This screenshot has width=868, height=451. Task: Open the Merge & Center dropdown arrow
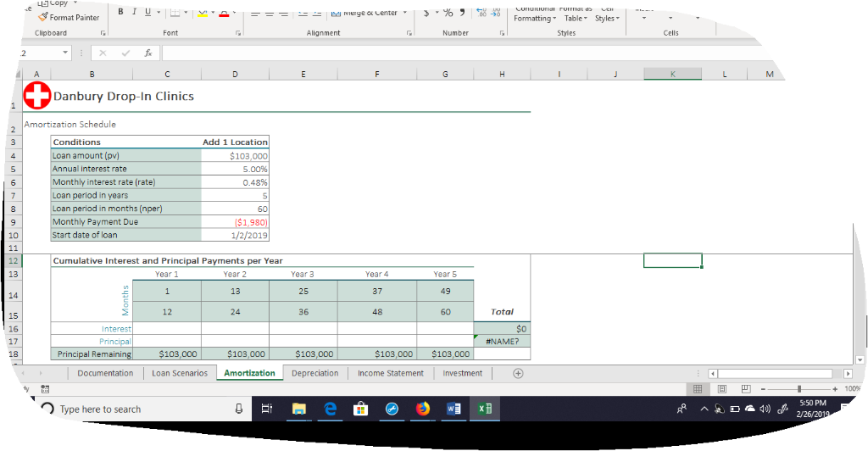(x=404, y=13)
